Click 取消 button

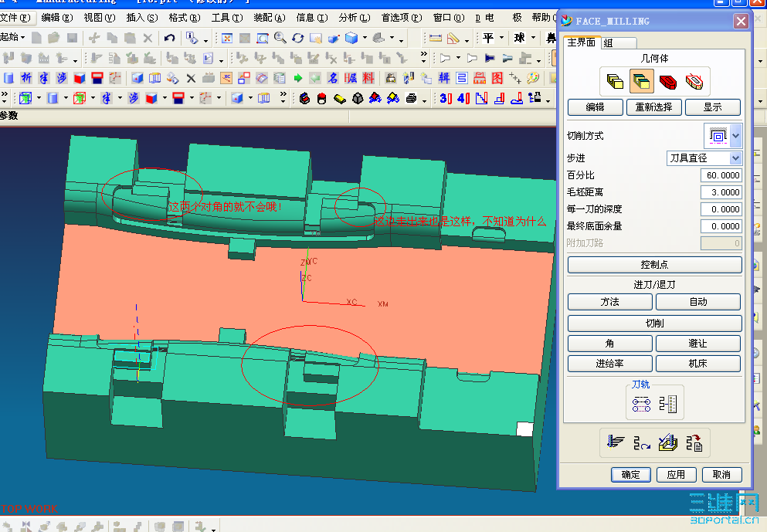coord(721,474)
